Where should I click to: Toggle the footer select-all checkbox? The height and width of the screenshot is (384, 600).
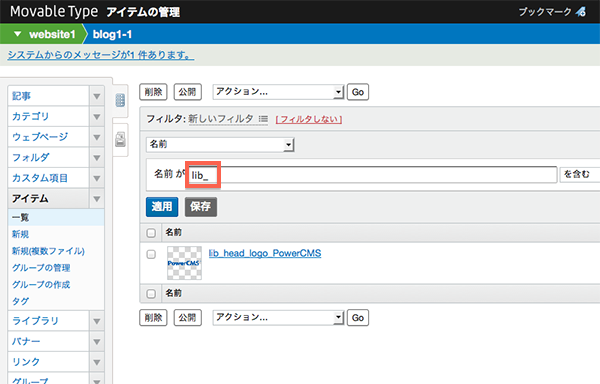point(151,293)
